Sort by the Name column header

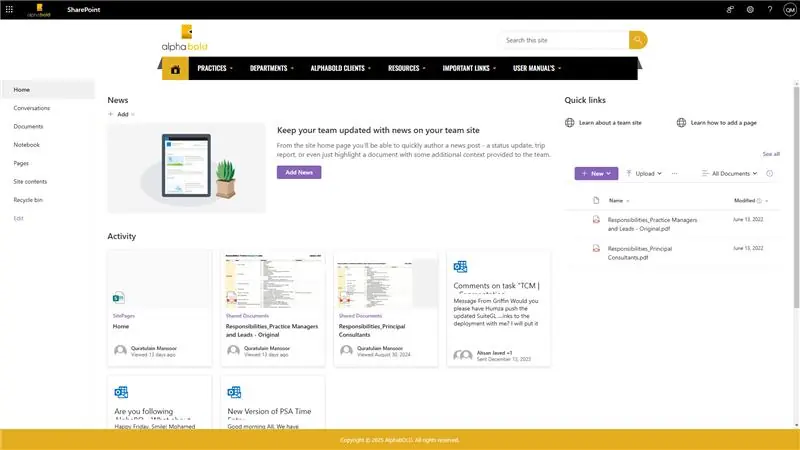(619, 201)
